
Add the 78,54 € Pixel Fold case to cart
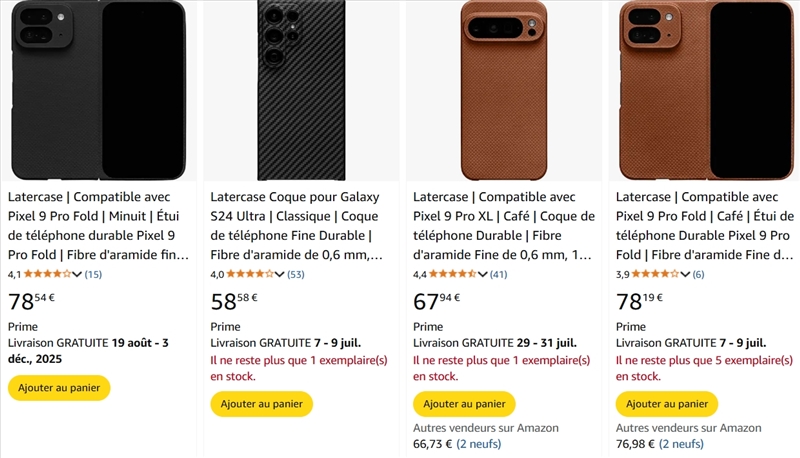58,388
